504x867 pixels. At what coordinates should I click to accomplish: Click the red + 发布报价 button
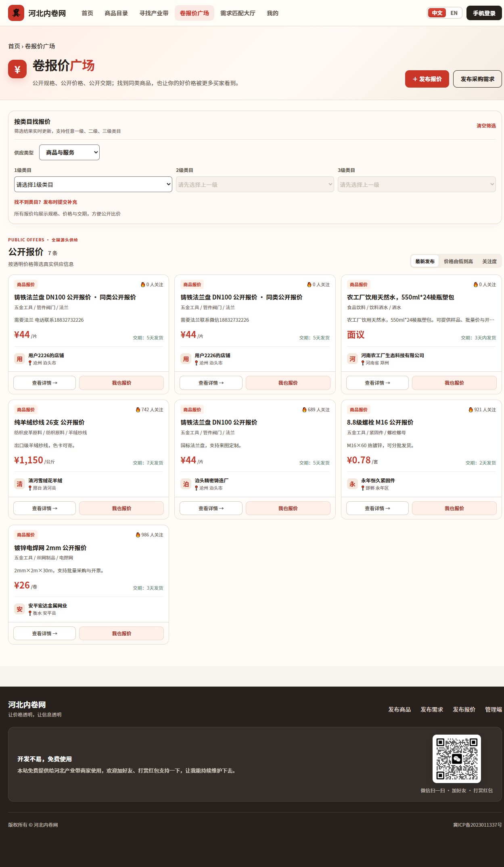coord(427,79)
